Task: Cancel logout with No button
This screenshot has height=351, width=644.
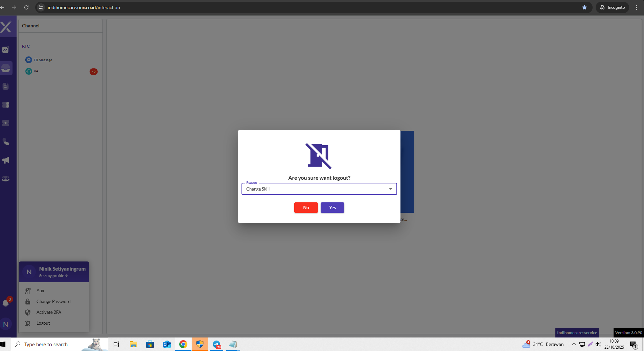Action: tap(306, 207)
